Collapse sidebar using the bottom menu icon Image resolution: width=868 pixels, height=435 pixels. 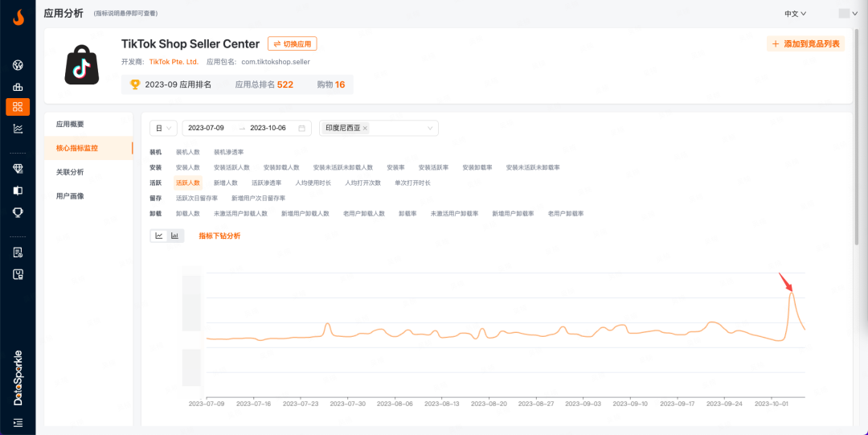point(18,422)
